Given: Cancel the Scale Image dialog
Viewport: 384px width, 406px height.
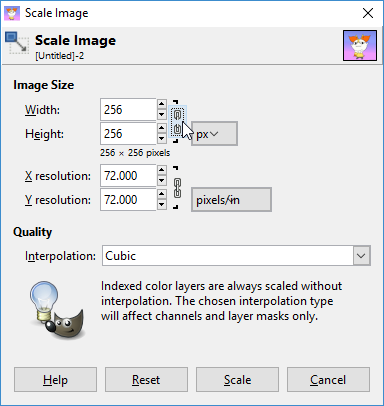Looking at the screenshot, I should [x=328, y=379].
